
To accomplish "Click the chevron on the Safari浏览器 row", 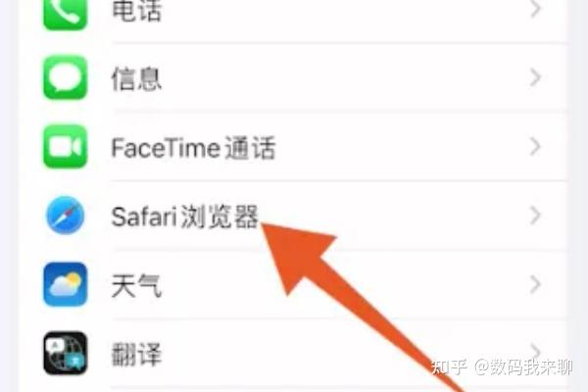I will pyautogui.click(x=535, y=216).
